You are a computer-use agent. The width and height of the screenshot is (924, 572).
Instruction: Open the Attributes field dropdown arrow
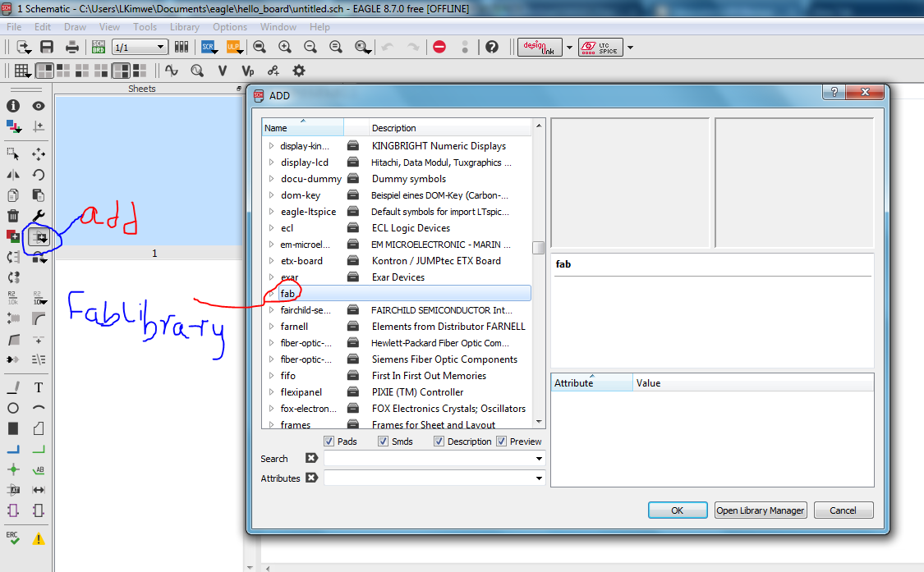(539, 478)
